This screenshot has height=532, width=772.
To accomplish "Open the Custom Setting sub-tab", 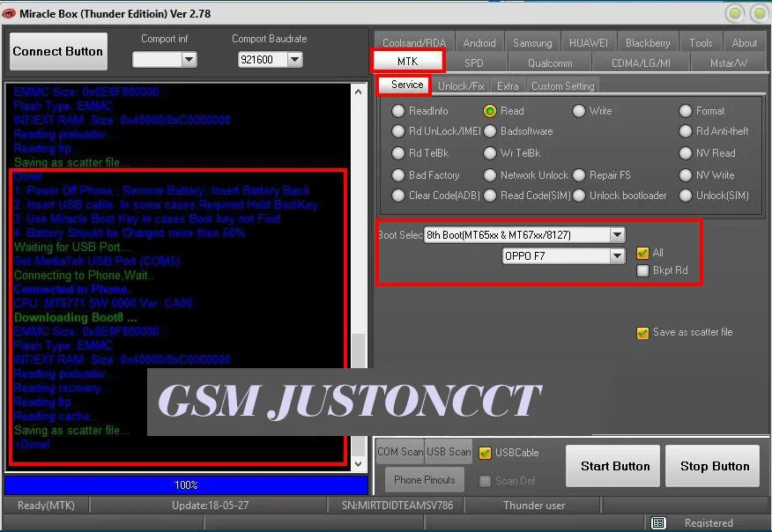I will coord(563,86).
